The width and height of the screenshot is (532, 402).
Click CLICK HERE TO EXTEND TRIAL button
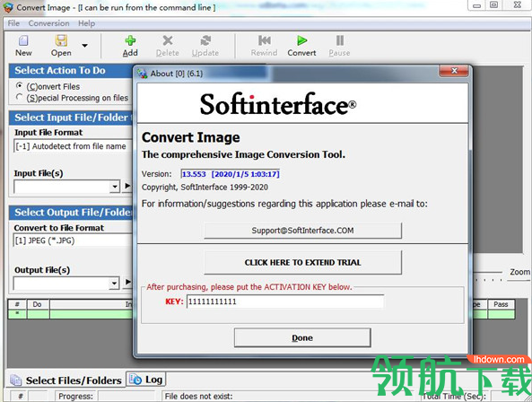click(x=302, y=262)
